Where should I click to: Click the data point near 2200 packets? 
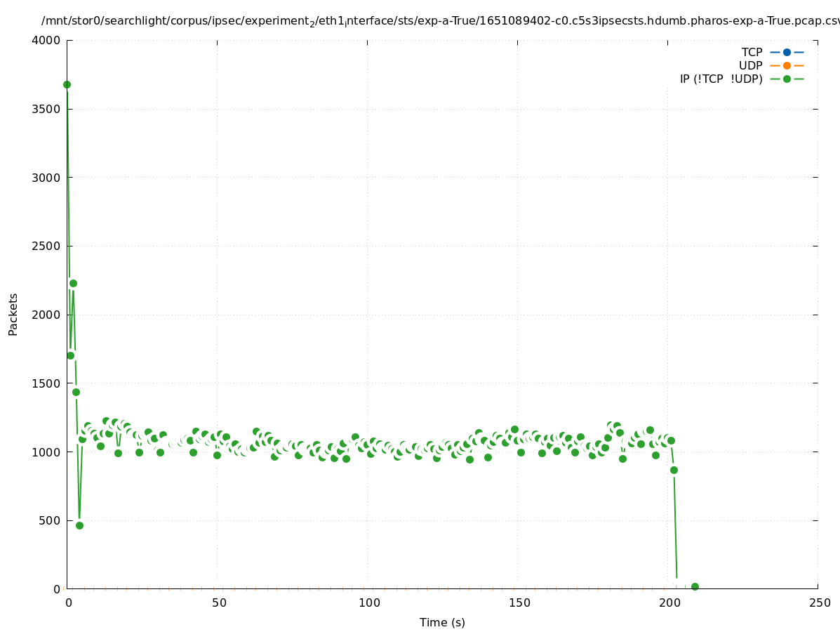pyautogui.click(x=73, y=283)
